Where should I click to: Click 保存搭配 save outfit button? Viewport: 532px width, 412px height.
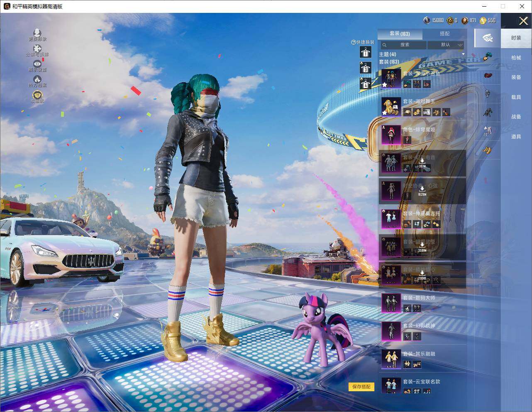click(x=361, y=387)
